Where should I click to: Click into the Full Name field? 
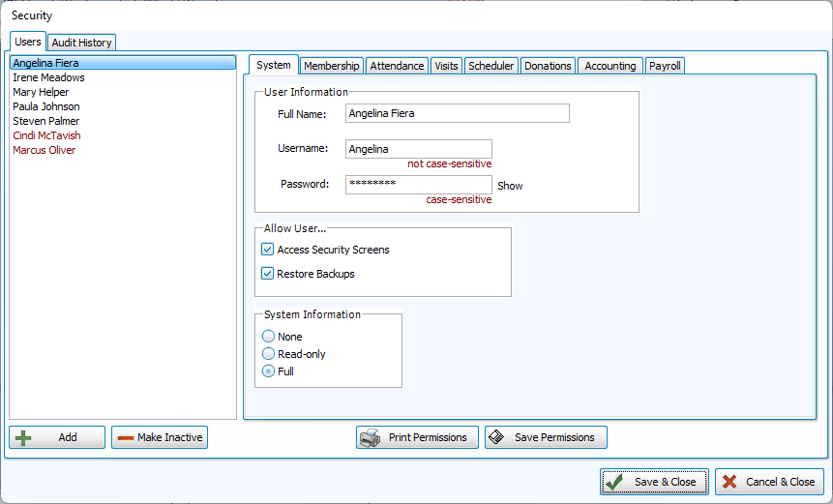click(x=457, y=113)
